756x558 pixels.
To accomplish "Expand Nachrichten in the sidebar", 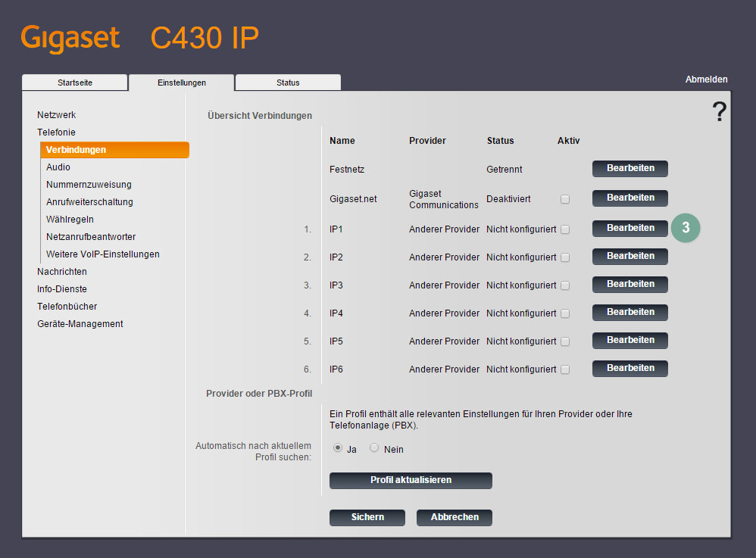I will (x=62, y=272).
